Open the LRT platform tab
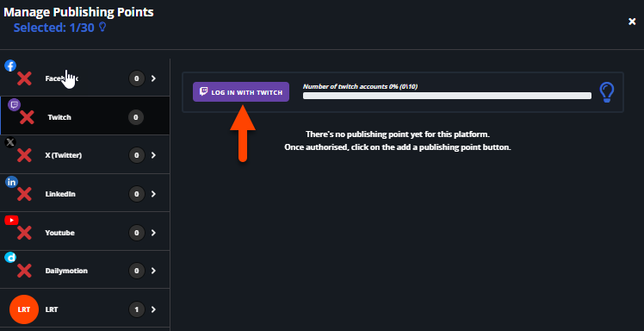 click(x=84, y=308)
